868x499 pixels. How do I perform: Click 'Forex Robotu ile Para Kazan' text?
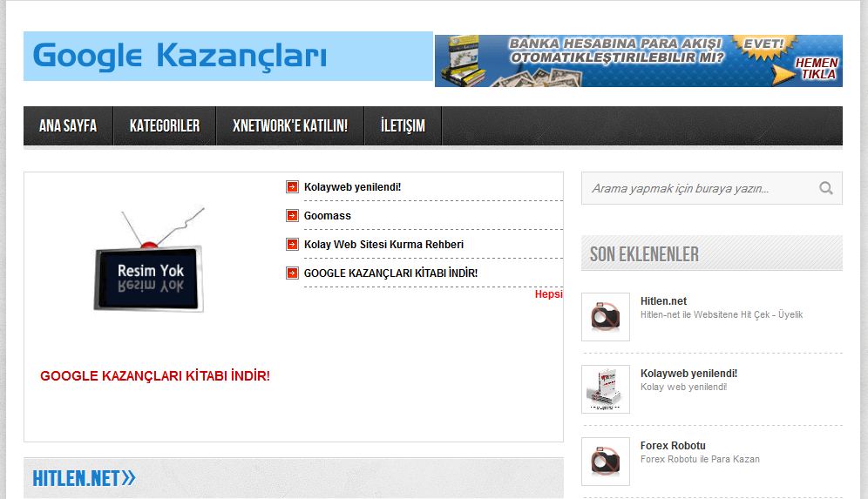point(700,459)
